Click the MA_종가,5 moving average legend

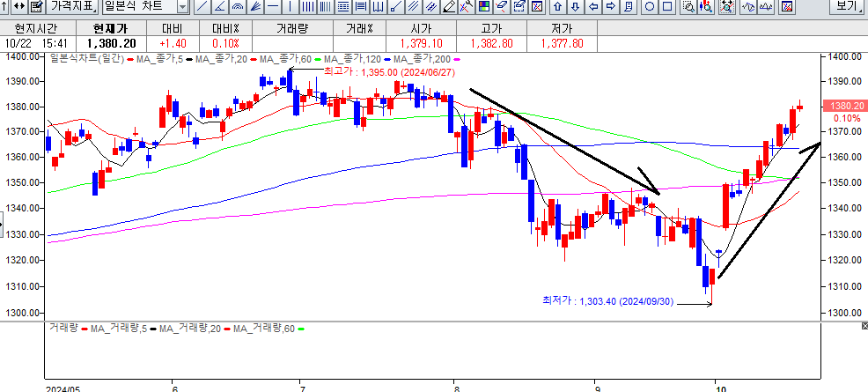(157, 58)
